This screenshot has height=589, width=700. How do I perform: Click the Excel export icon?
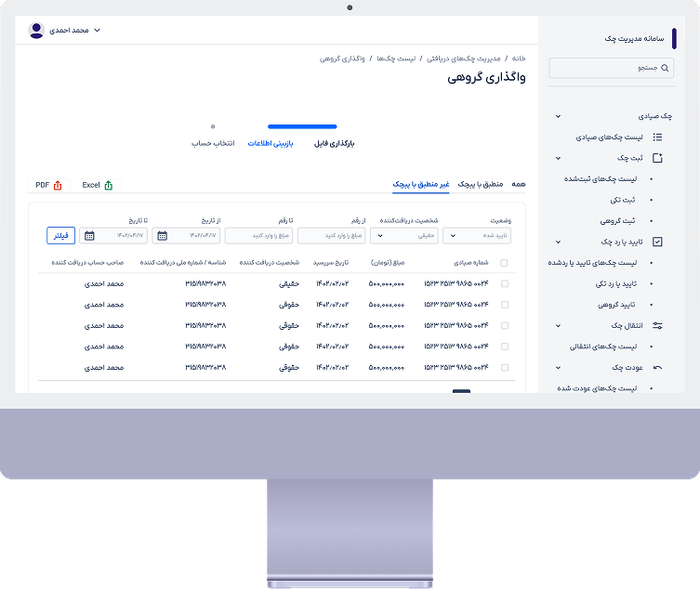tap(109, 185)
